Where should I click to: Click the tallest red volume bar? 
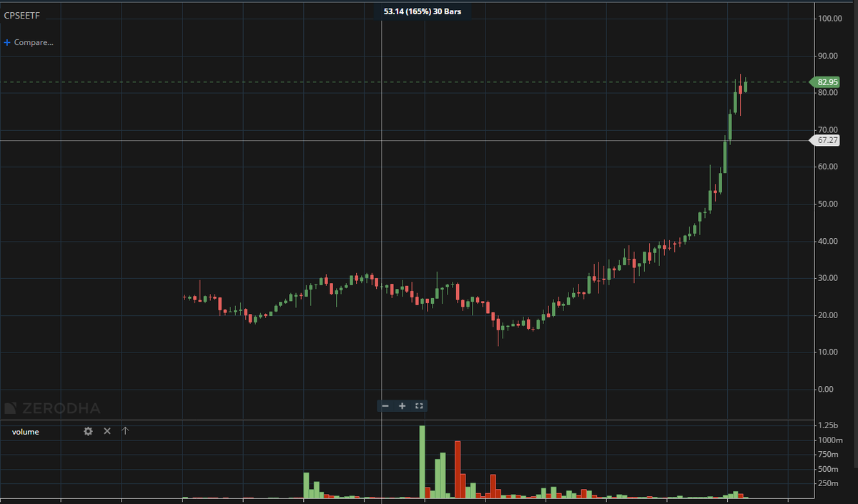point(457,470)
